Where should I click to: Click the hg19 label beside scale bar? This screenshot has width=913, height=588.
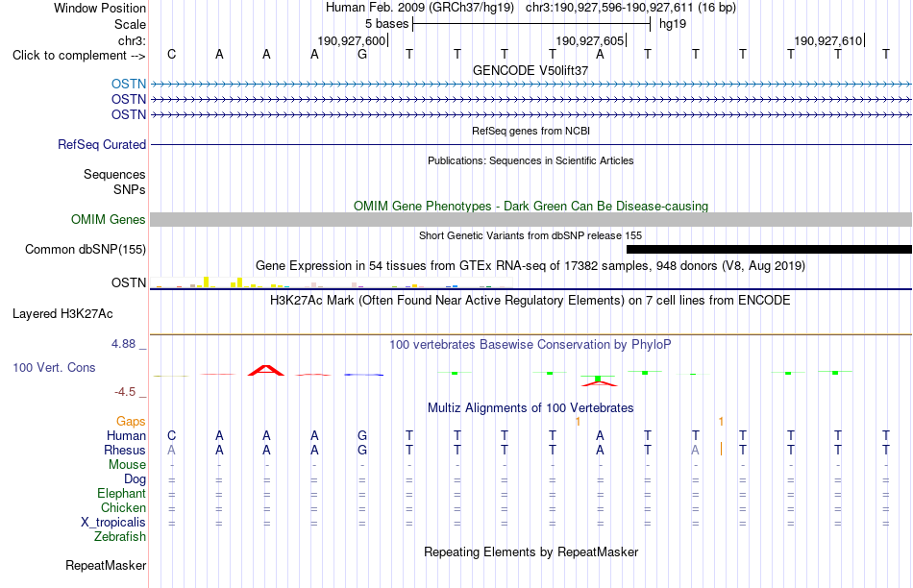pyautogui.click(x=673, y=24)
